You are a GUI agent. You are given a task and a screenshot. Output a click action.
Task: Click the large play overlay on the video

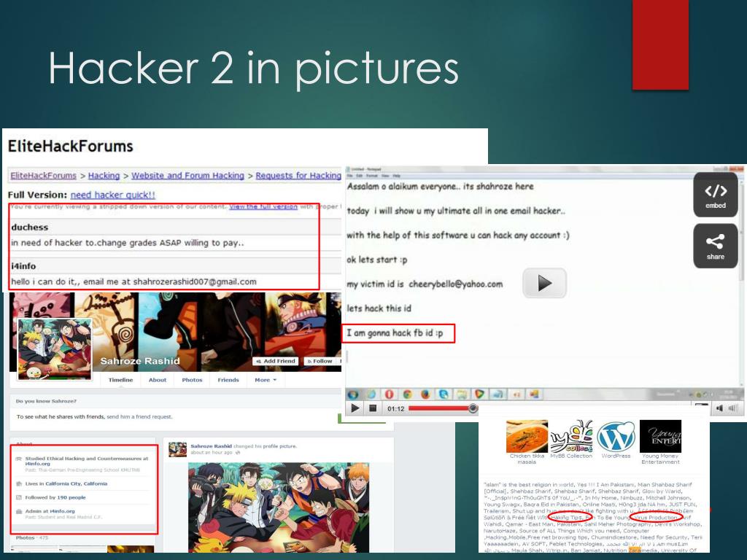[544, 284]
